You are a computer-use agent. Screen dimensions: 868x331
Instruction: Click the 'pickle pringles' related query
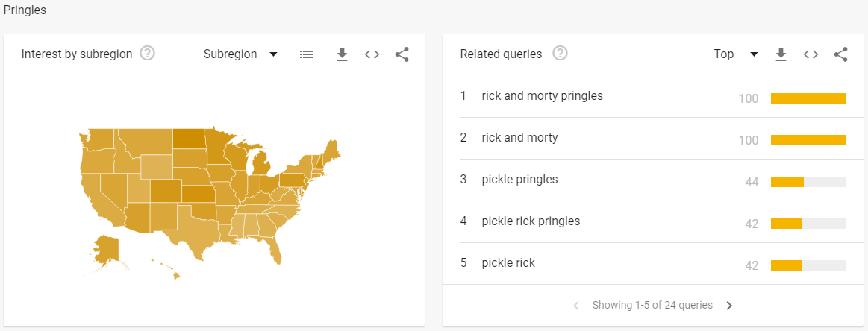click(519, 180)
